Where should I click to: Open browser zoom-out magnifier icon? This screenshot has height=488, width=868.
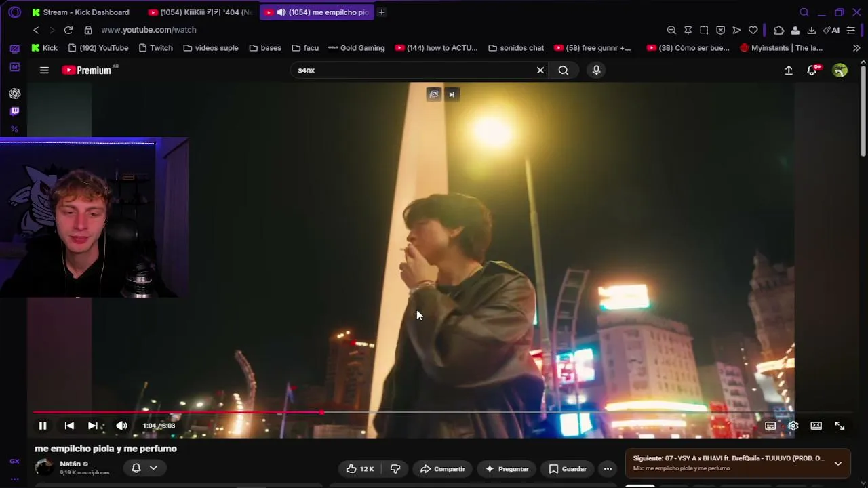(671, 30)
